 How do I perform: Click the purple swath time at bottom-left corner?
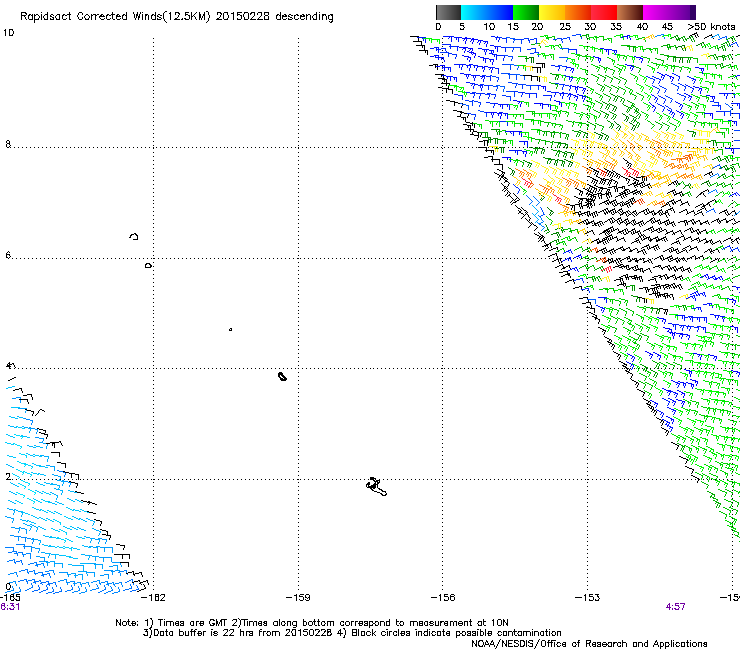(10, 607)
